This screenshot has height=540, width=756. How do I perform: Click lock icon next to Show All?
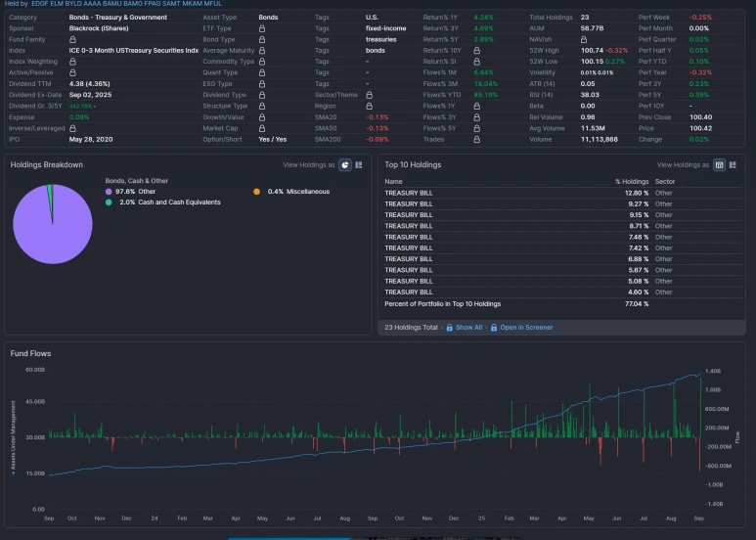click(x=449, y=328)
